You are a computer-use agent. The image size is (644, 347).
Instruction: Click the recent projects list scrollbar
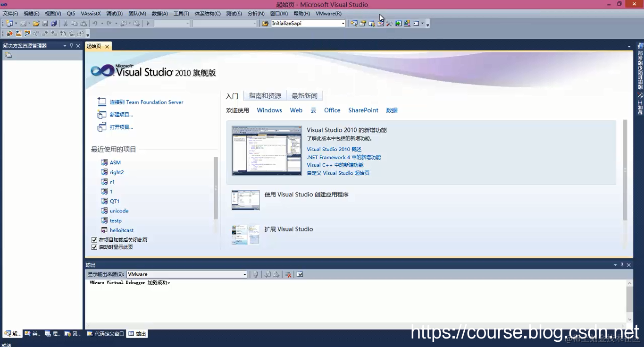216,188
